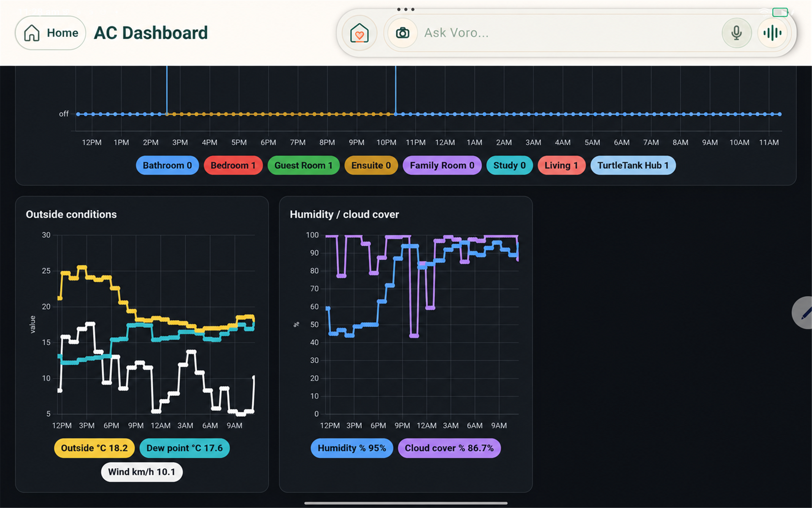The width and height of the screenshot is (812, 508).
Task: Toggle the Family Room 0 legend series
Action: pyautogui.click(x=442, y=165)
